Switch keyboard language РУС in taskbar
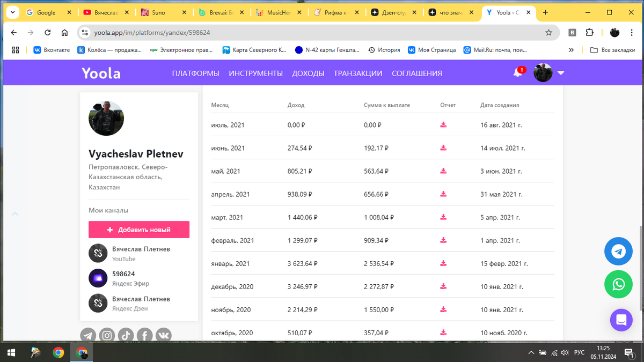This screenshot has height=362, width=644. tap(579, 352)
